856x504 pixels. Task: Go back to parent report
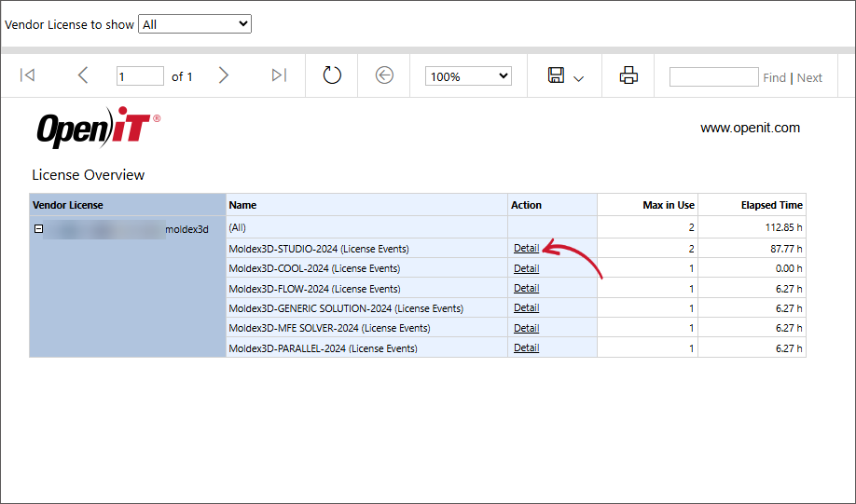pyautogui.click(x=384, y=75)
